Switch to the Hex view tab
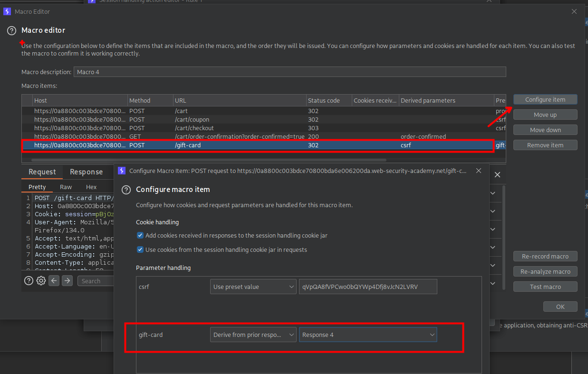Screen dimensions: 588x374 [91, 187]
